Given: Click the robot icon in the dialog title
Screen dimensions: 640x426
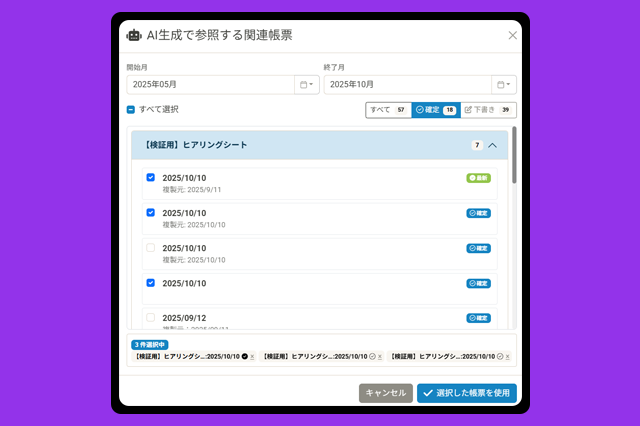Looking at the screenshot, I should tap(134, 36).
